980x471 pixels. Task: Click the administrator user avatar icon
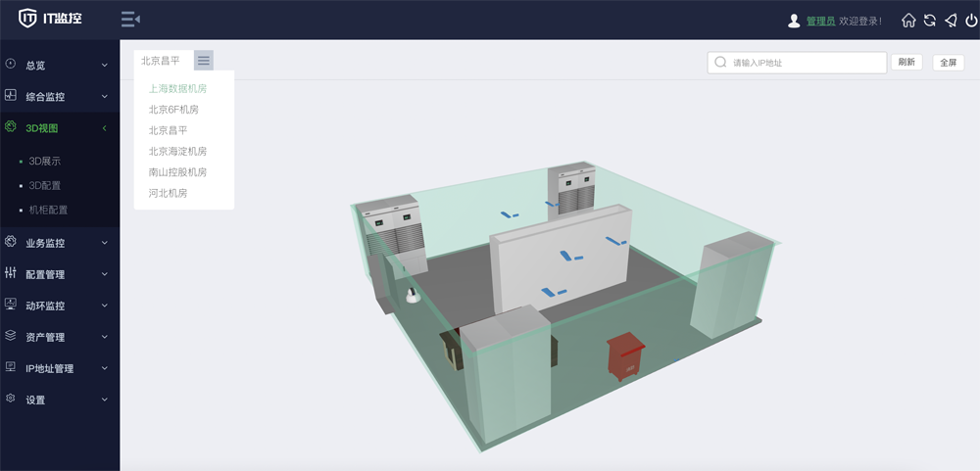coord(794,21)
